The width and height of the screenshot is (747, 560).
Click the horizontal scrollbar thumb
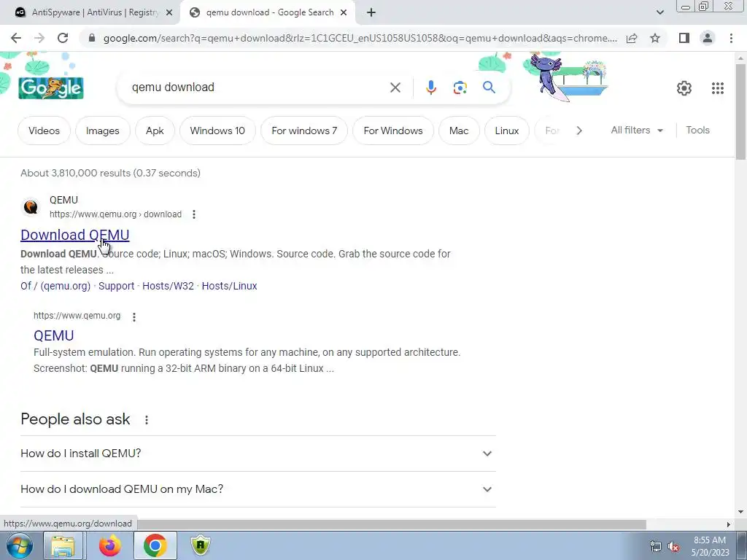pyautogui.click(x=391, y=524)
